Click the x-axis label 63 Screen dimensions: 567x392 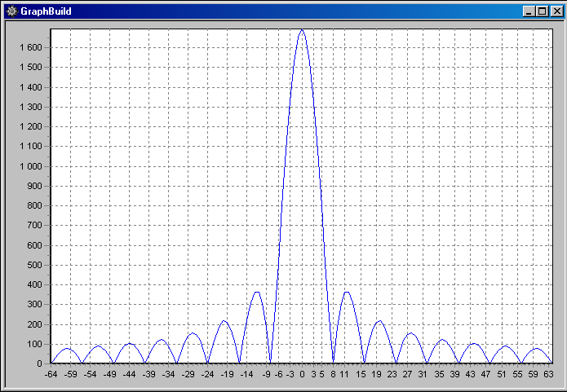548,374
